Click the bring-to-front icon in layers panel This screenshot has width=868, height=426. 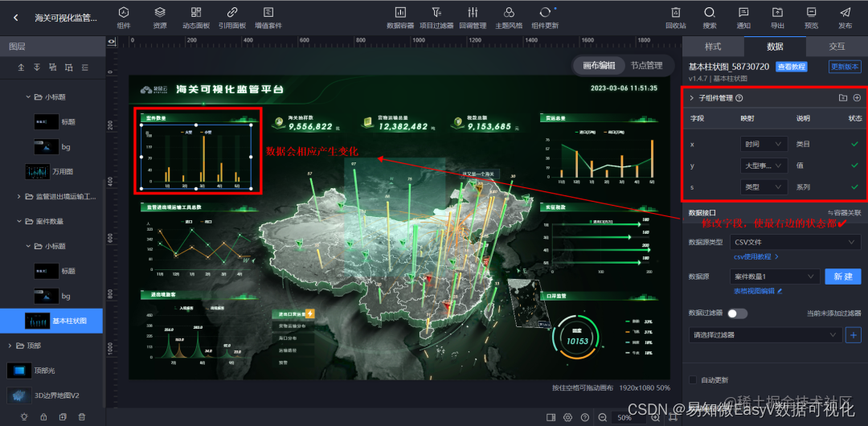point(53,68)
